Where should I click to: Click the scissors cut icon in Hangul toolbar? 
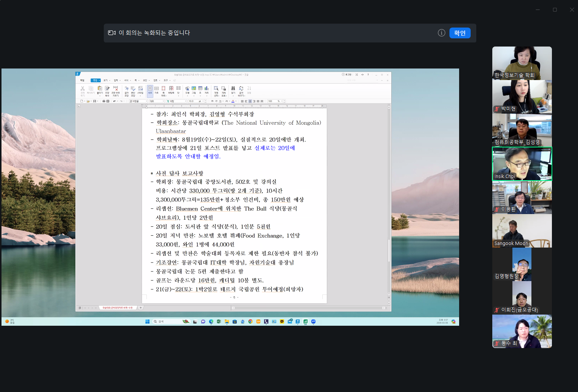click(x=83, y=89)
